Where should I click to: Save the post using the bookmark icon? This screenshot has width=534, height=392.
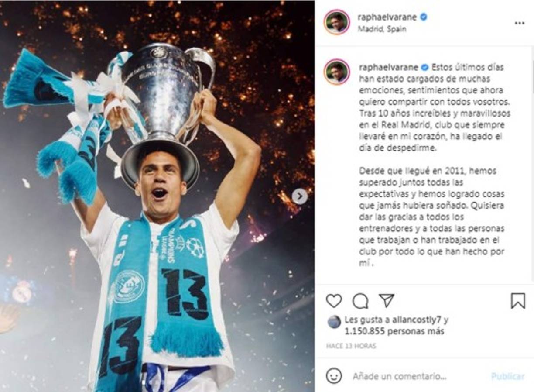(x=517, y=300)
